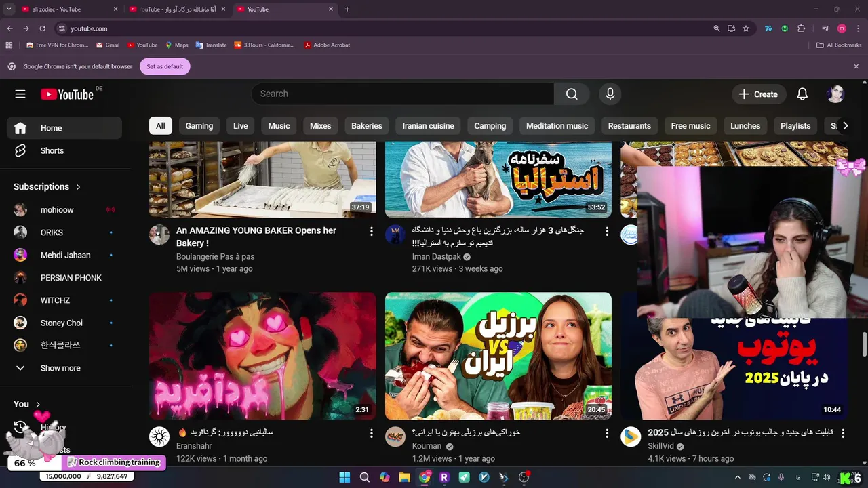The width and height of the screenshot is (868, 488).
Task: Open Boulangerie Pas à pas channel avatar
Action: coord(159,235)
